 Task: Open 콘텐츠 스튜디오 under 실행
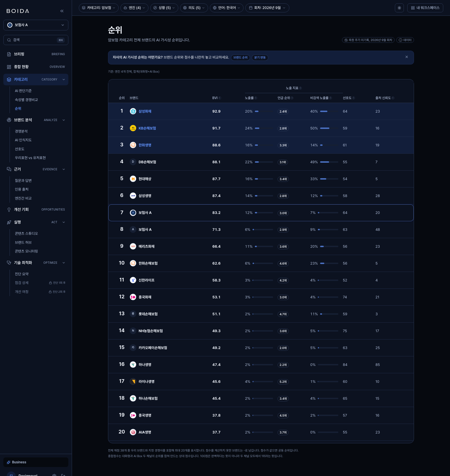(26, 233)
